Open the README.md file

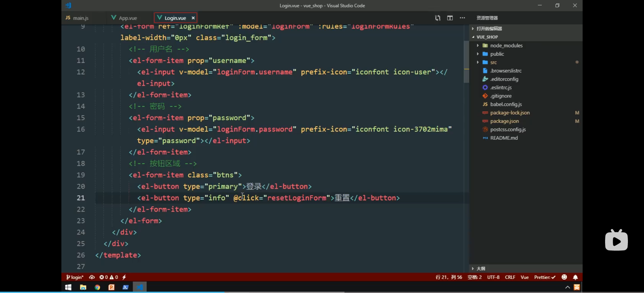pyautogui.click(x=504, y=138)
